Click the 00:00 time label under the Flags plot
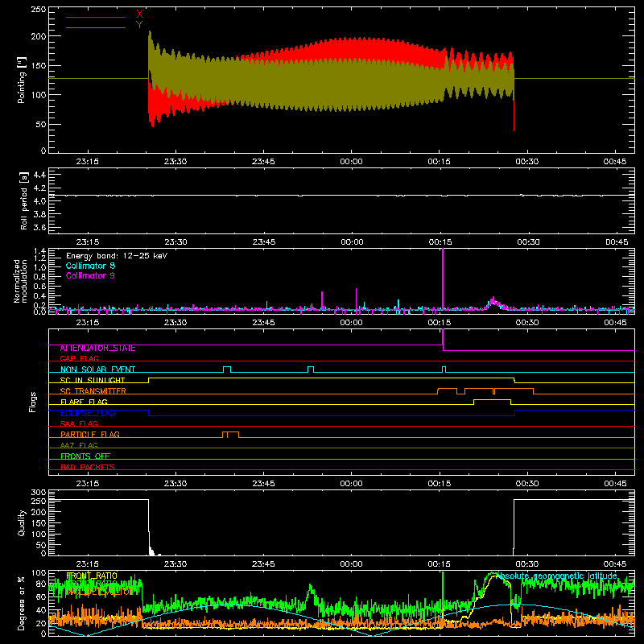 coord(351,484)
